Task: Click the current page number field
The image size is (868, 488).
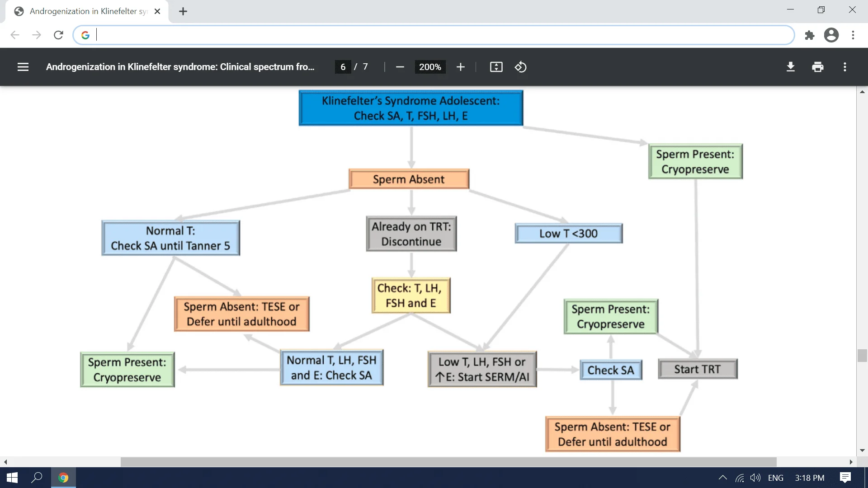Action: click(x=343, y=67)
